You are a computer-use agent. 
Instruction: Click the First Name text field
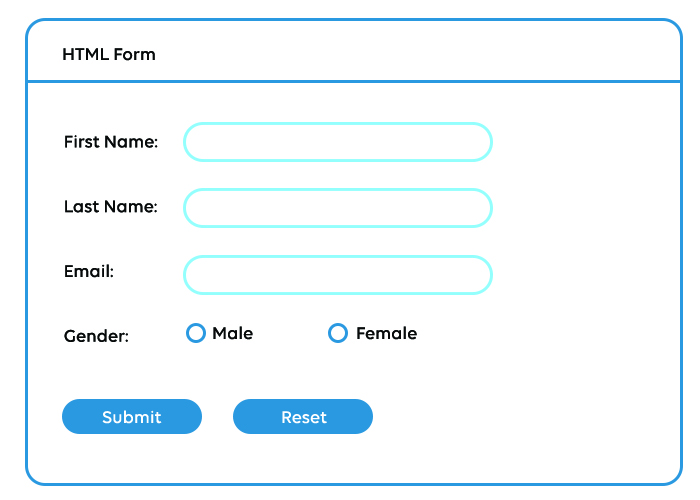(337, 142)
